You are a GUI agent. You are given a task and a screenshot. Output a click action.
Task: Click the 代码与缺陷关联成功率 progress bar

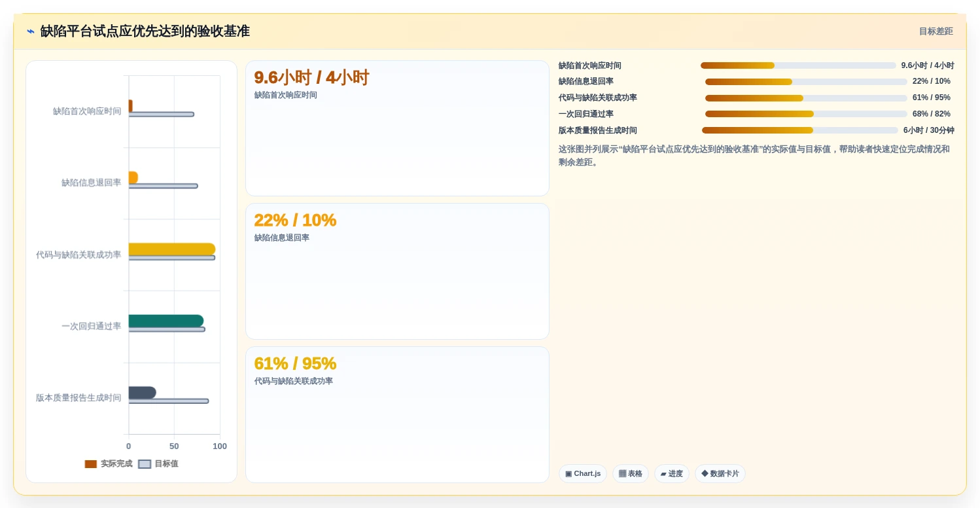[806, 98]
